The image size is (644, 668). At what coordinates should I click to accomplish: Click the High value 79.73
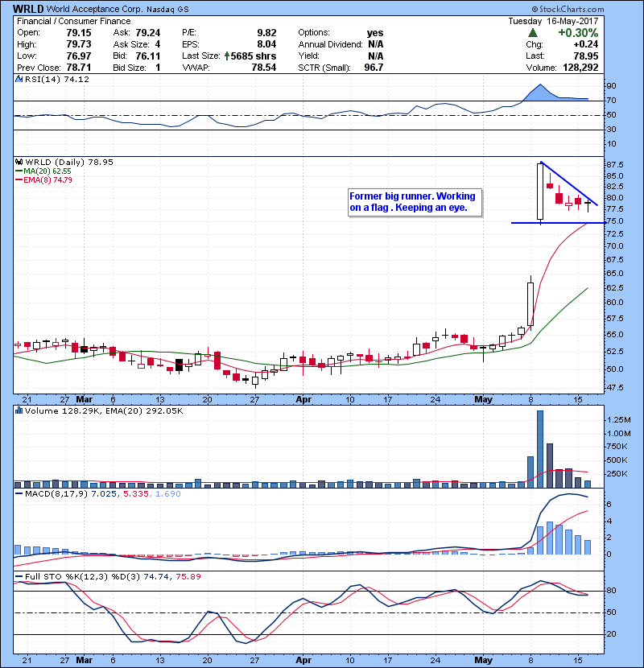(x=79, y=44)
